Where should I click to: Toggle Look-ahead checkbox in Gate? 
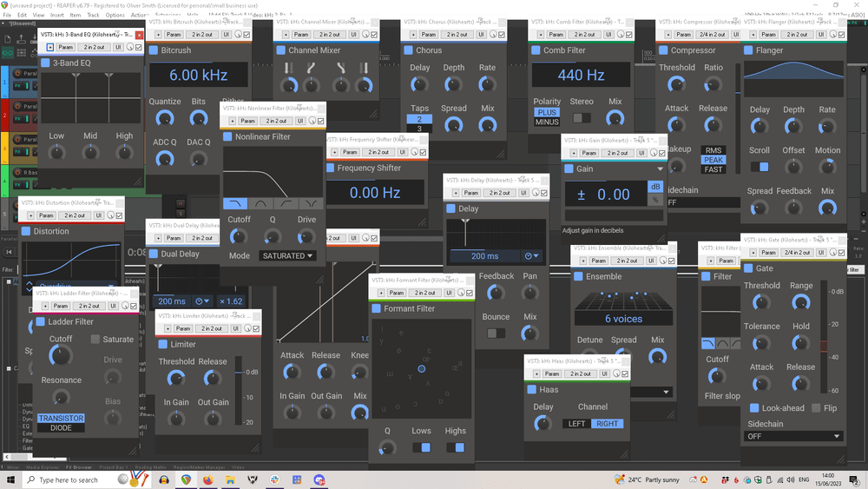754,408
